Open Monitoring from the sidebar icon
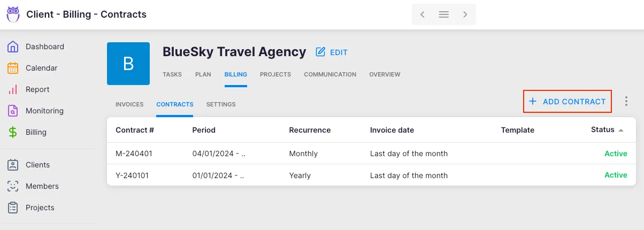 [13, 111]
